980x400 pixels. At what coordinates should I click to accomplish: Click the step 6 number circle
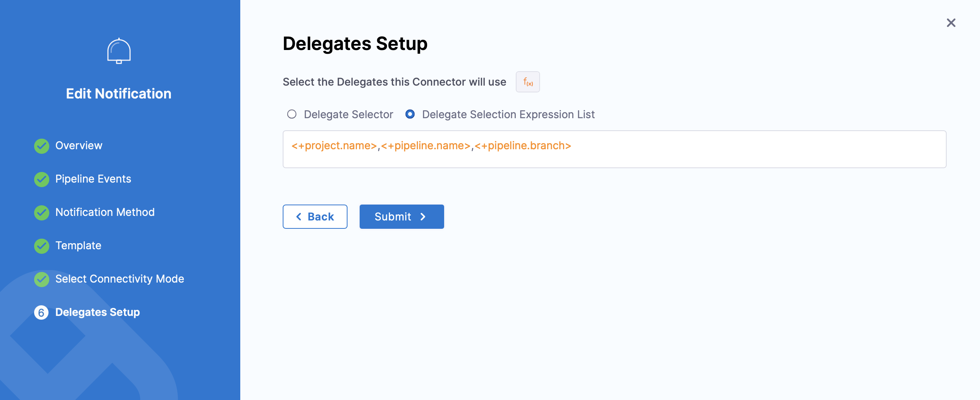click(41, 312)
